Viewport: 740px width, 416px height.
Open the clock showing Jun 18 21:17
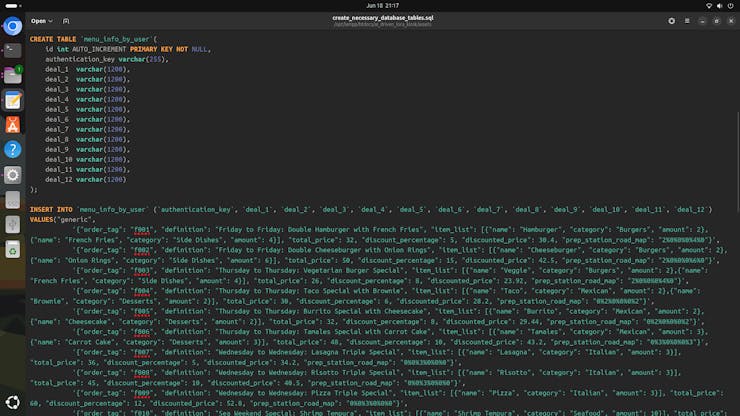(x=383, y=6)
